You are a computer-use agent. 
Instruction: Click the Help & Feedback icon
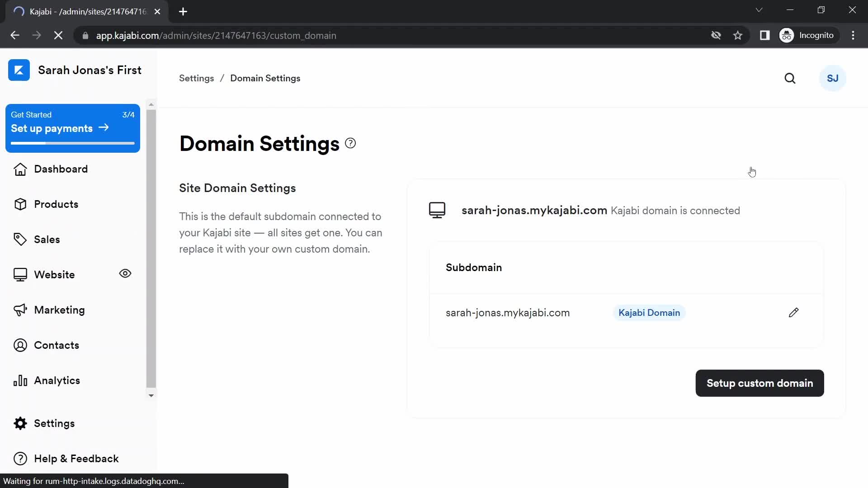pyautogui.click(x=19, y=459)
